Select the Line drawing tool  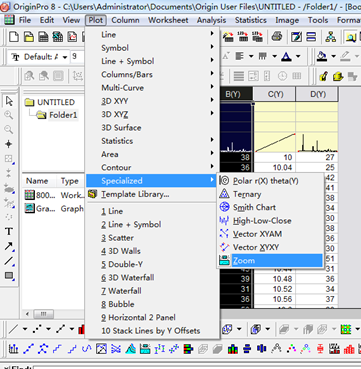(9, 261)
